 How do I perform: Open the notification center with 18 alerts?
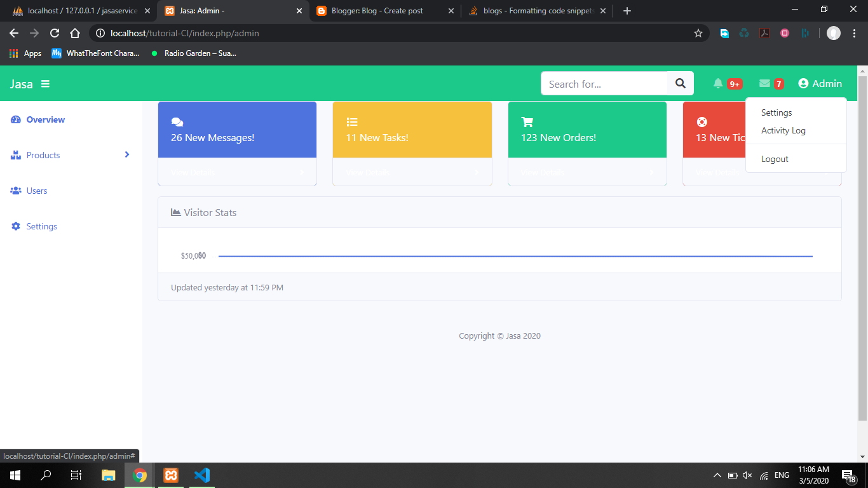coord(848,476)
